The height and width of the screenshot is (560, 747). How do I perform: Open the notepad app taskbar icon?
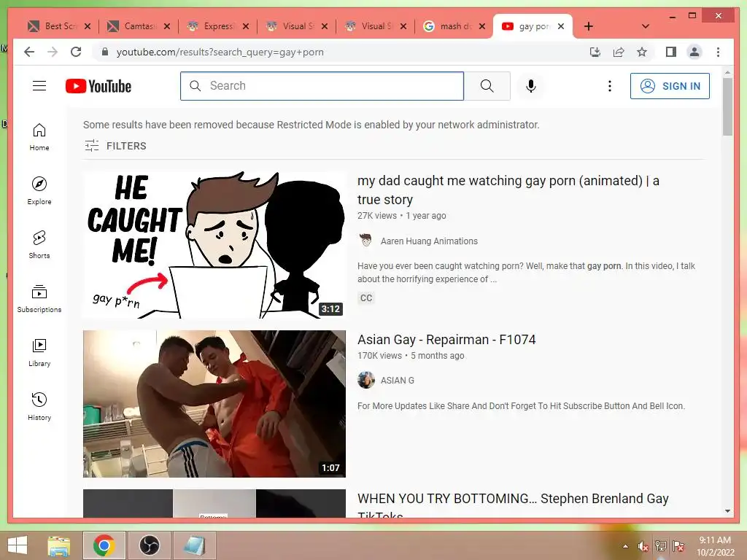194,545
